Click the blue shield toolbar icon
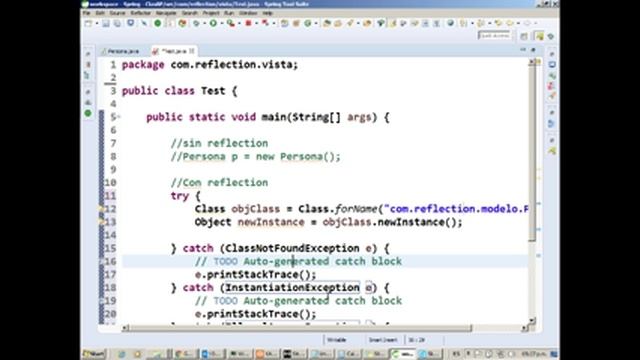Image resolution: width=640 pixels, height=360 pixels. pyautogui.click(x=131, y=23)
